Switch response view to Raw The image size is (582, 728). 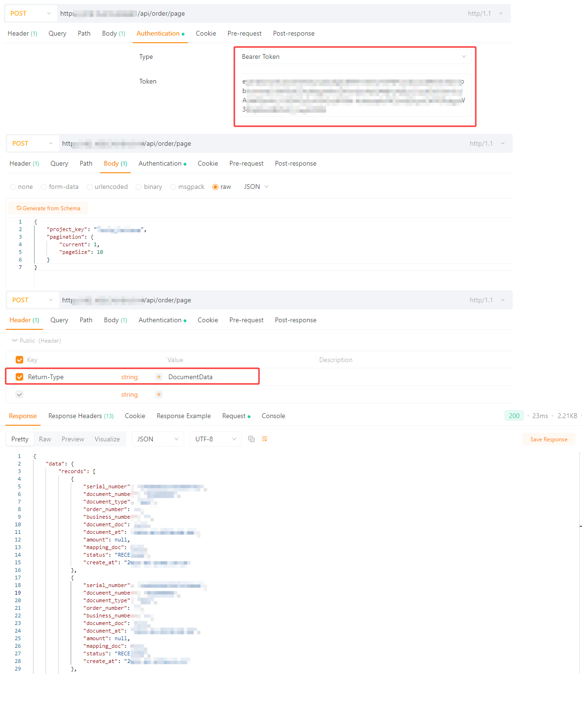pyautogui.click(x=45, y=439)
